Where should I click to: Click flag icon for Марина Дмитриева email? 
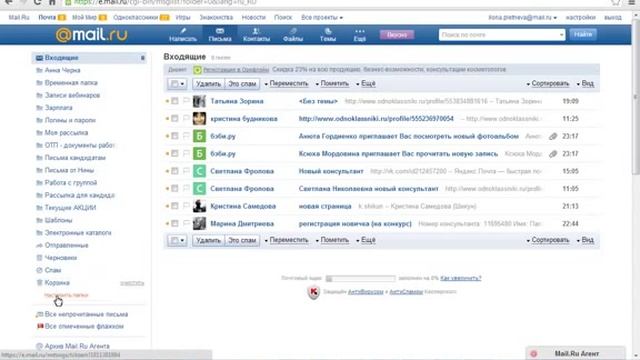[186, 224]
